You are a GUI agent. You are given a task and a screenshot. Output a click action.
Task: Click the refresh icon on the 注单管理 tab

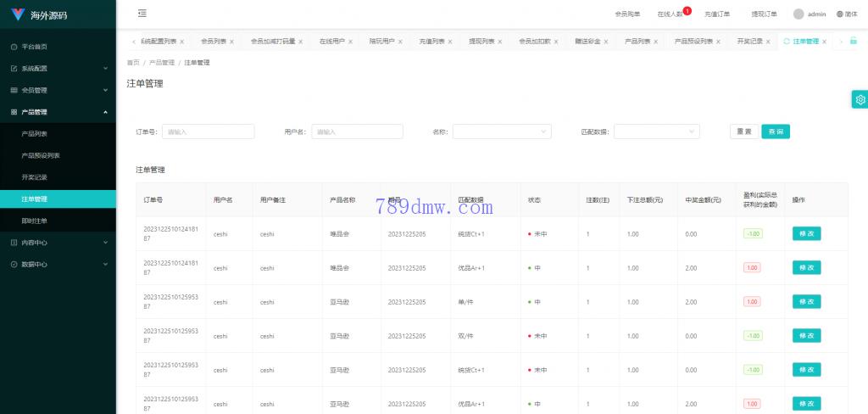(787, 42)
